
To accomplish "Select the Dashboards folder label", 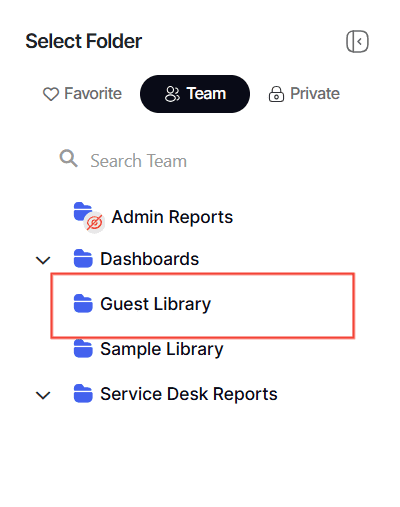I will coord(150,259).
